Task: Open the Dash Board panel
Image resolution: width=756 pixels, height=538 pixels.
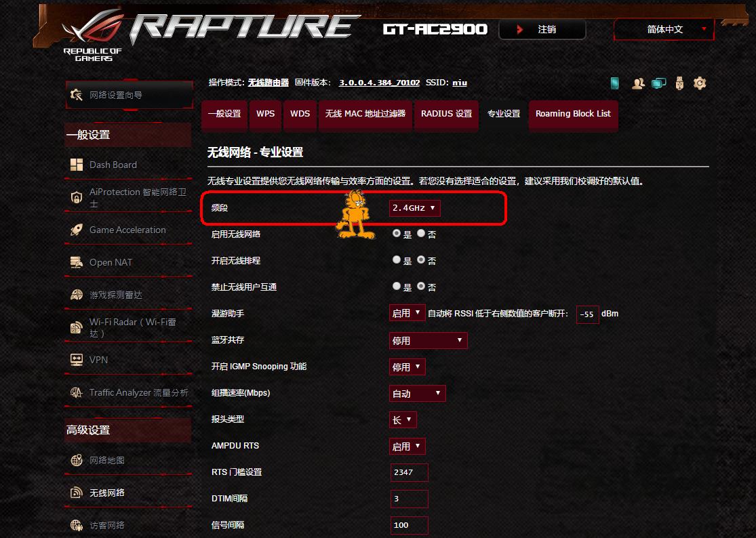Action: (113, 164)
